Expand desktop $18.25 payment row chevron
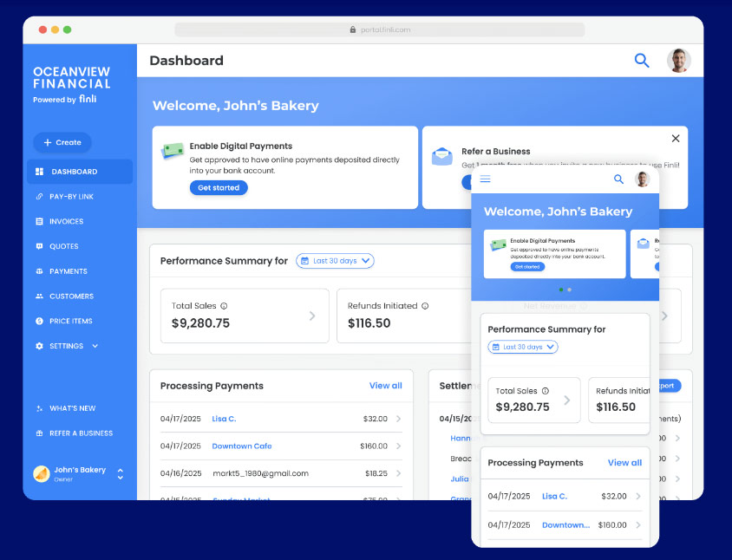Screen dimensions: 732x560 click(x=398, y=473)
